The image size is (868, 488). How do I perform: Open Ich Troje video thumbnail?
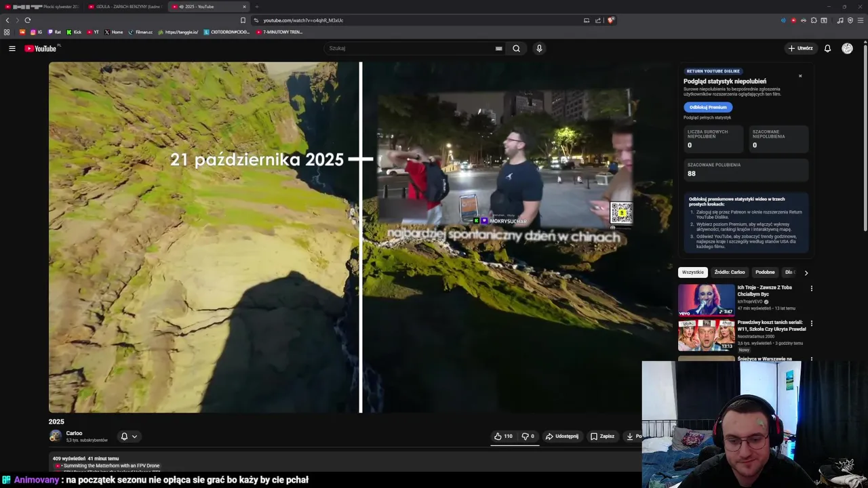(x=706, y=300)
